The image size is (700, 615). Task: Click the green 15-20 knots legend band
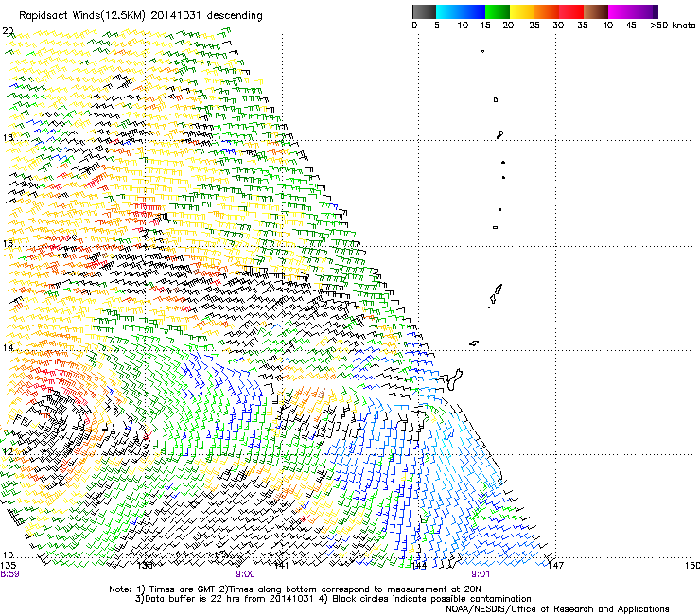(x=498, y=11)
